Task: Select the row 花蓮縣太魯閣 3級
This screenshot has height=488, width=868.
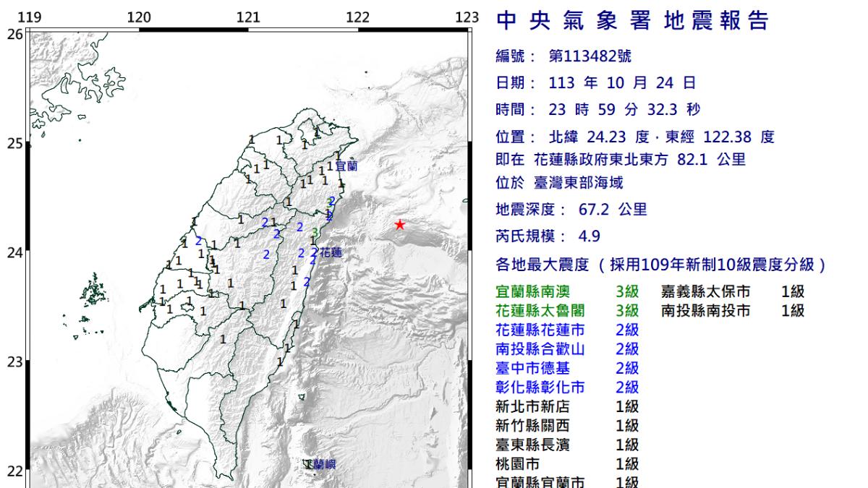Action: 567,311
